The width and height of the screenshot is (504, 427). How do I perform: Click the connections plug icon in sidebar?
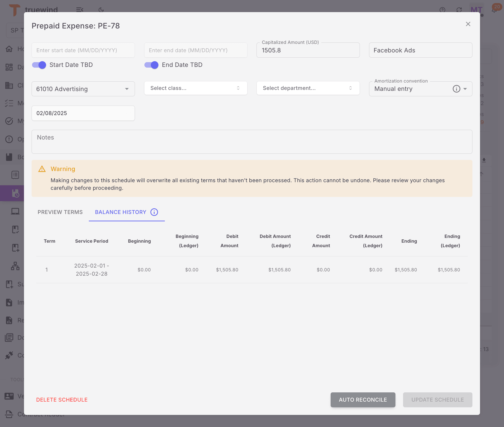(10, 355)
